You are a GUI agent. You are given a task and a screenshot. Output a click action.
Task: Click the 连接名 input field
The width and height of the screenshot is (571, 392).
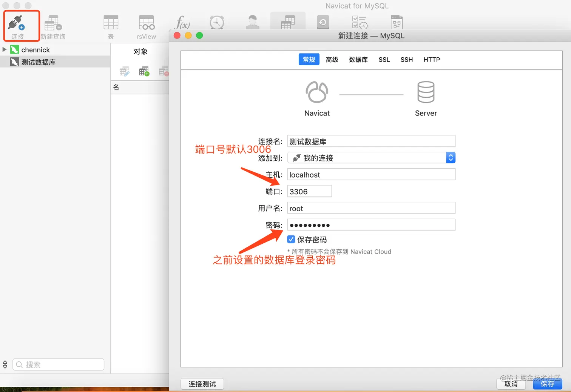(371, 141)
